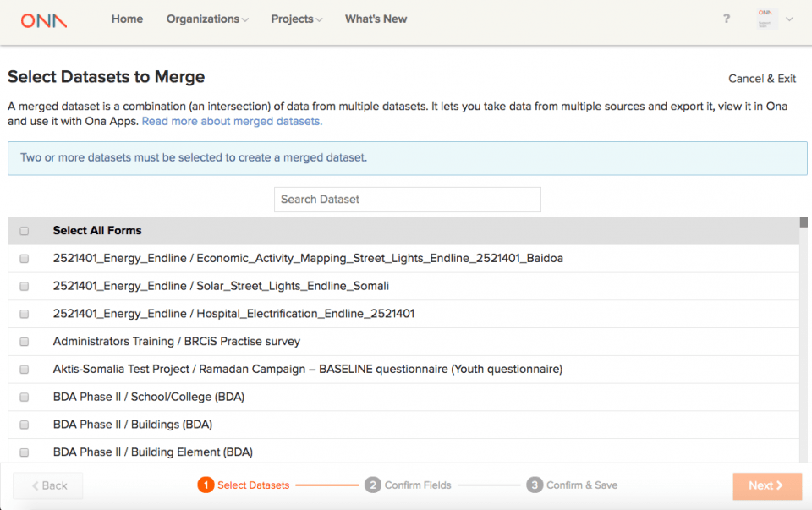Toggle the Select All Forms checkbox
The width and height of the screenshot is (812, 510).
coord(25,230)
